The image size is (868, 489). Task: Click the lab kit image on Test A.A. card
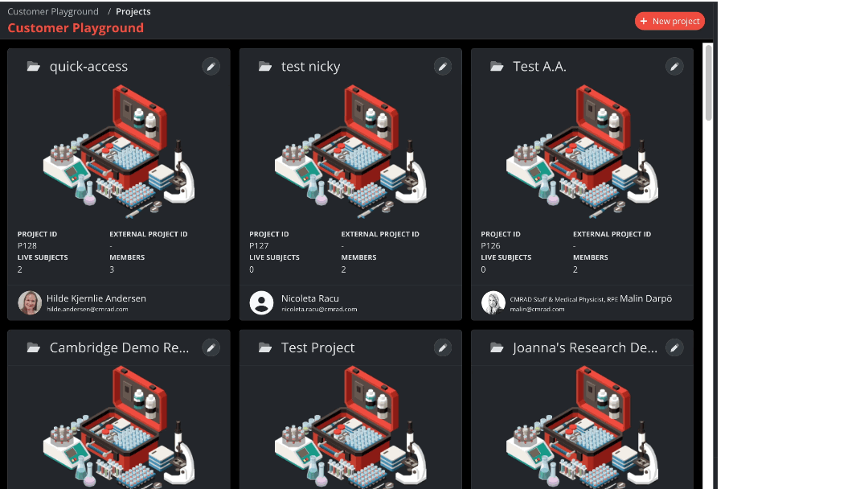pyautogui.click(x=582, y=153)
